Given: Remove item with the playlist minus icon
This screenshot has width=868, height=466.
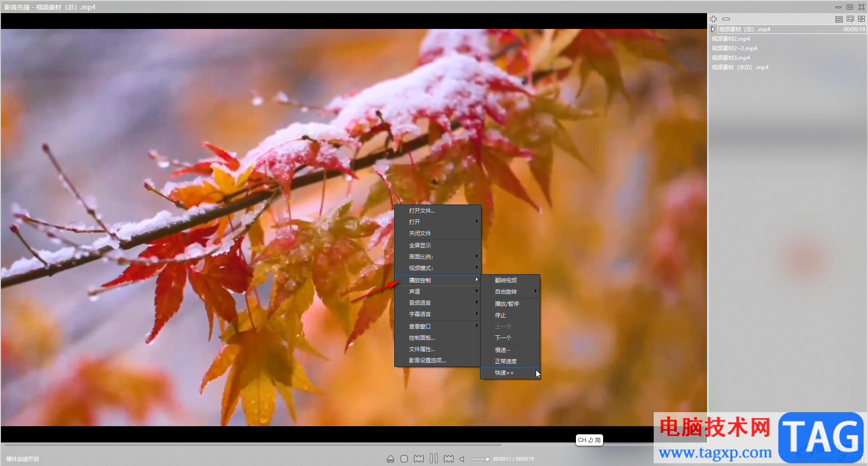Looking at the screenshot, I should point(726,19).
